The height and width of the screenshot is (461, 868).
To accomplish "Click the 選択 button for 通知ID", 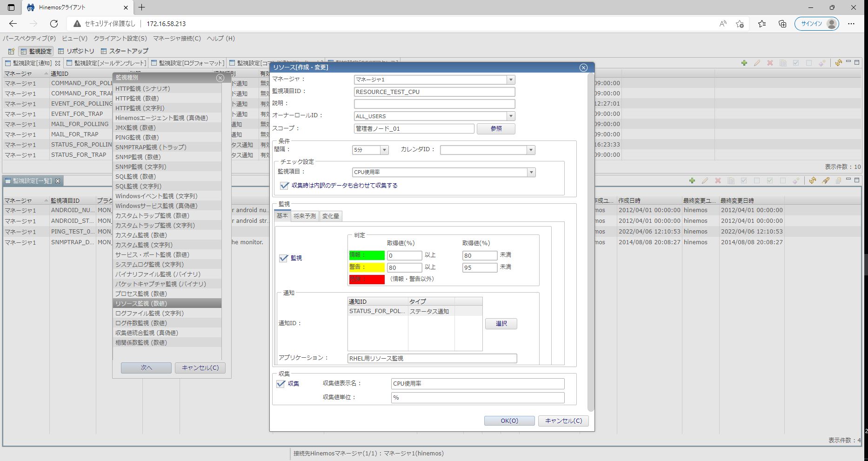I will click(501, 324).
